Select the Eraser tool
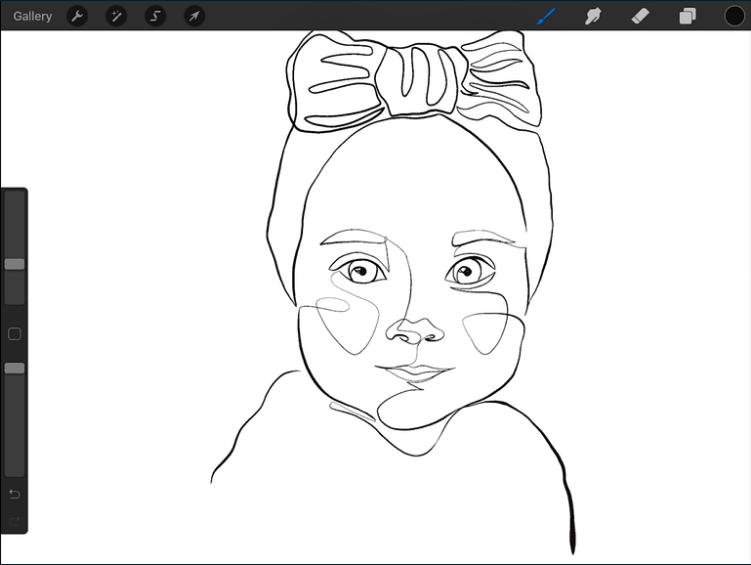This screenshot has height=565, width=751. (641, 16)
